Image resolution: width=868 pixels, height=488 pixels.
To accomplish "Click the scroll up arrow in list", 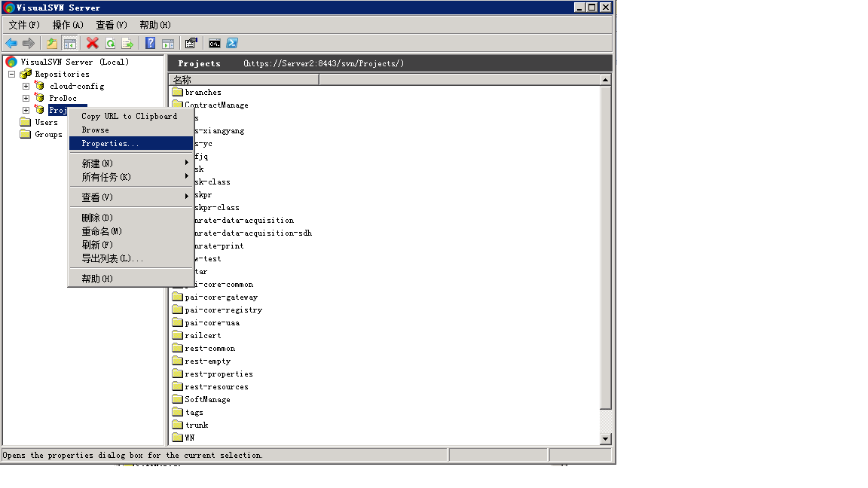I will pyautogui.click(x=606, y=80).
